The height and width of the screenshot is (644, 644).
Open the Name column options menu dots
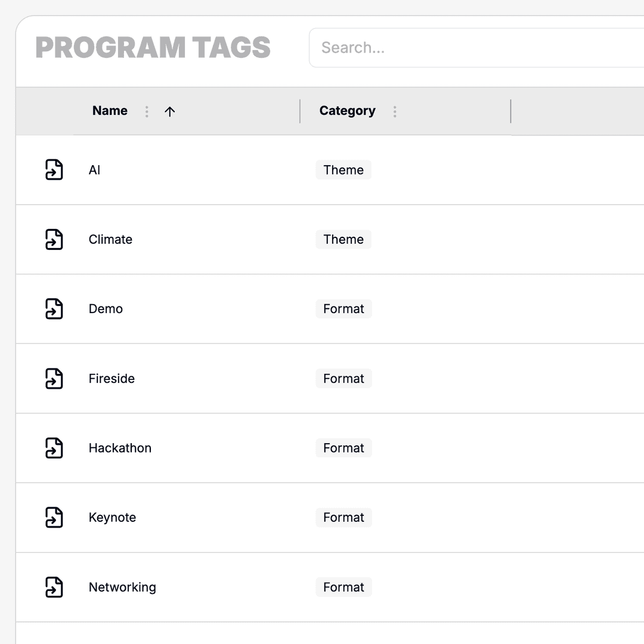coord(147,112)
